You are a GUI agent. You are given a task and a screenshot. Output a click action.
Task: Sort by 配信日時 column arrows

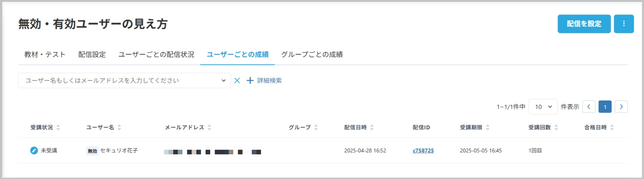372,127
